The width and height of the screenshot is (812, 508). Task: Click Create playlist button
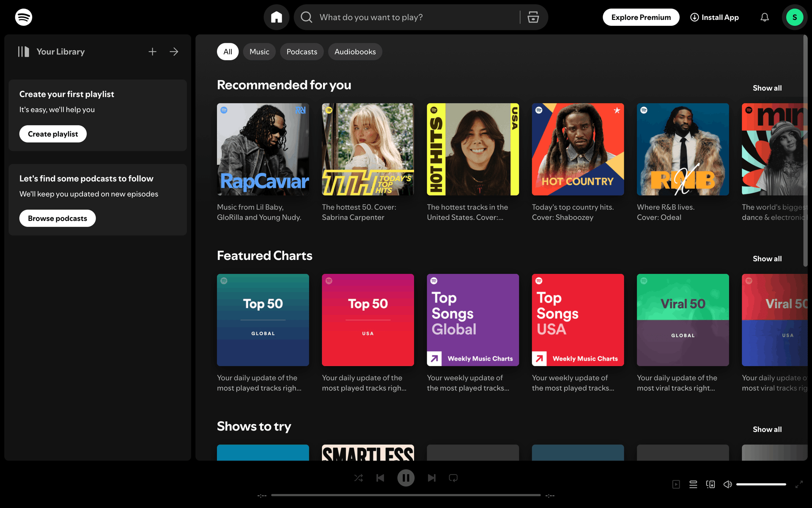53,134
